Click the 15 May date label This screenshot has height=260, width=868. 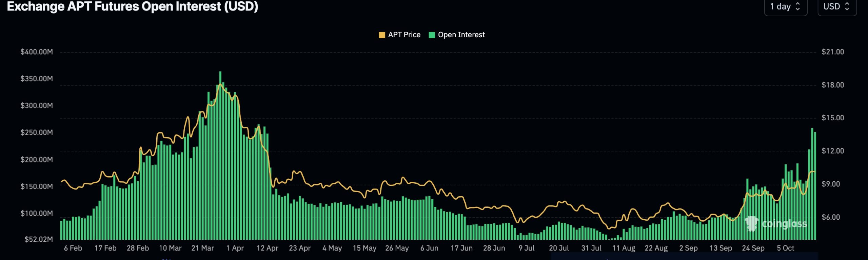[x=364, y=248]
